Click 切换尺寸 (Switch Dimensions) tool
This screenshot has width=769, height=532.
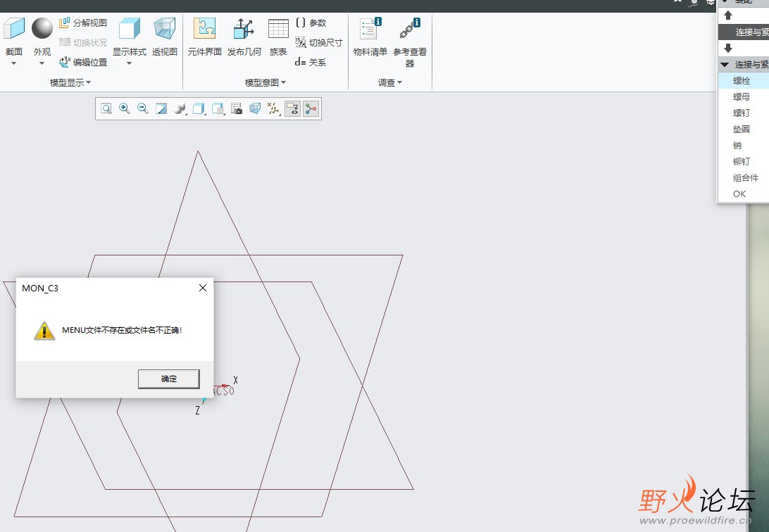[x=318, y=43]
